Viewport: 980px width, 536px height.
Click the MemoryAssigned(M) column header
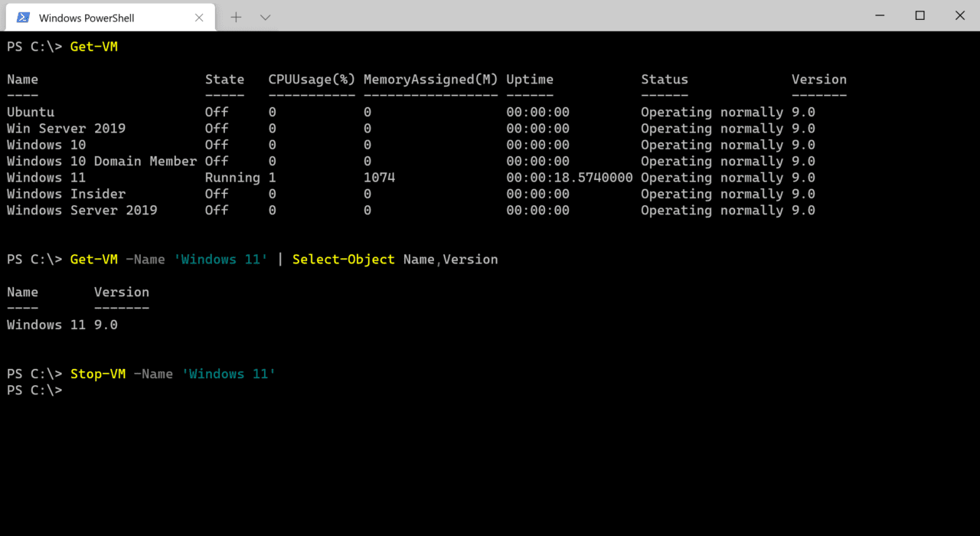[431, 80]
